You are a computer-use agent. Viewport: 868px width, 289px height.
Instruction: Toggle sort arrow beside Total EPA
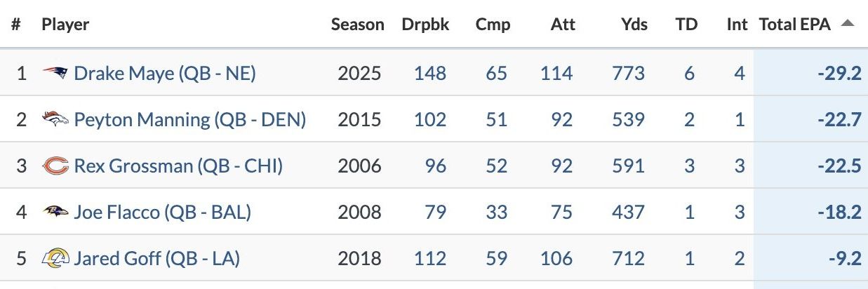[x=848, y=24]
